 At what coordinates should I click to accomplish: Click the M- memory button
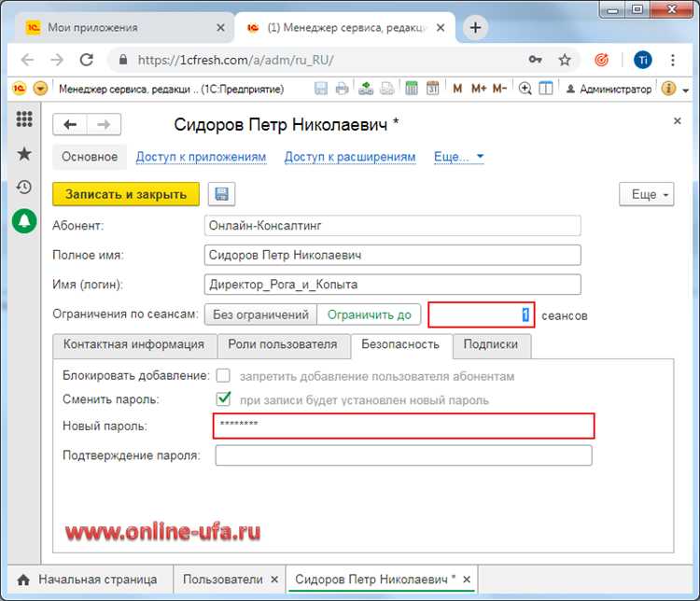499,89
